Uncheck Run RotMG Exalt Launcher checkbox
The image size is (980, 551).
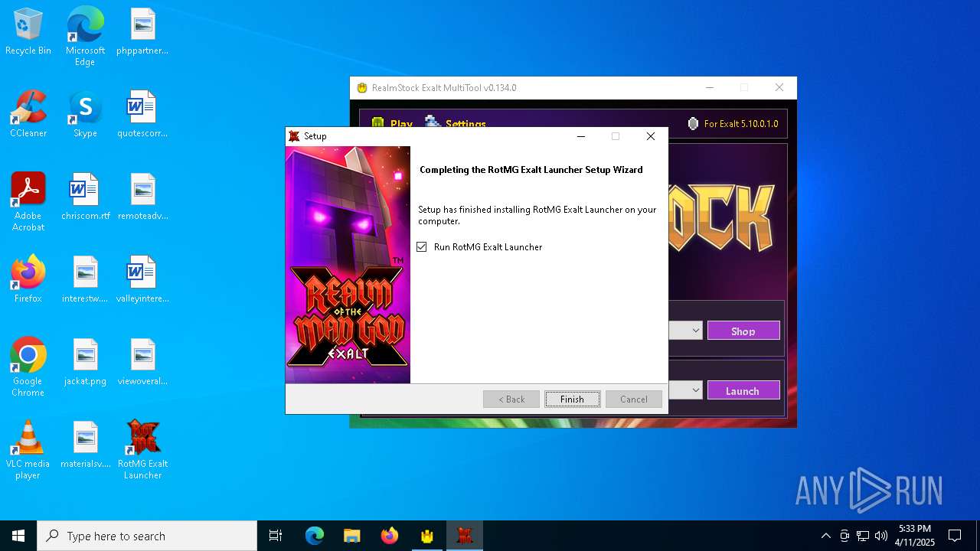click(x=422, y=247)
